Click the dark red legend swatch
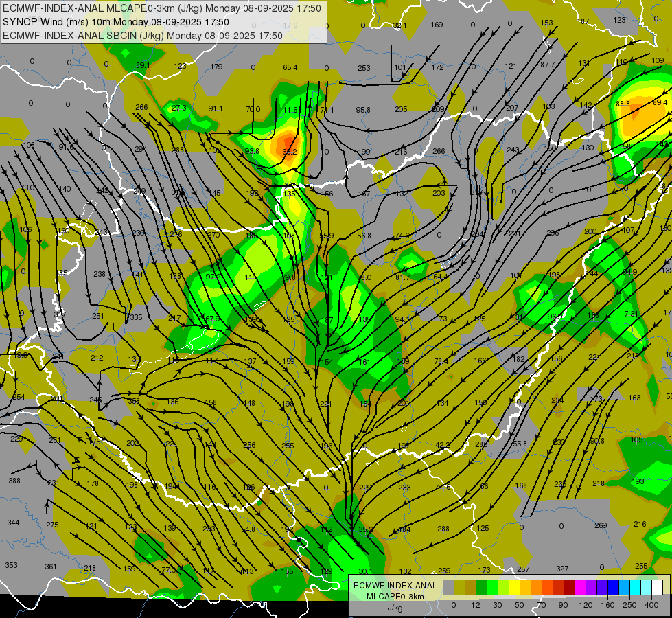The image size is (672, 618). [570, 587]
